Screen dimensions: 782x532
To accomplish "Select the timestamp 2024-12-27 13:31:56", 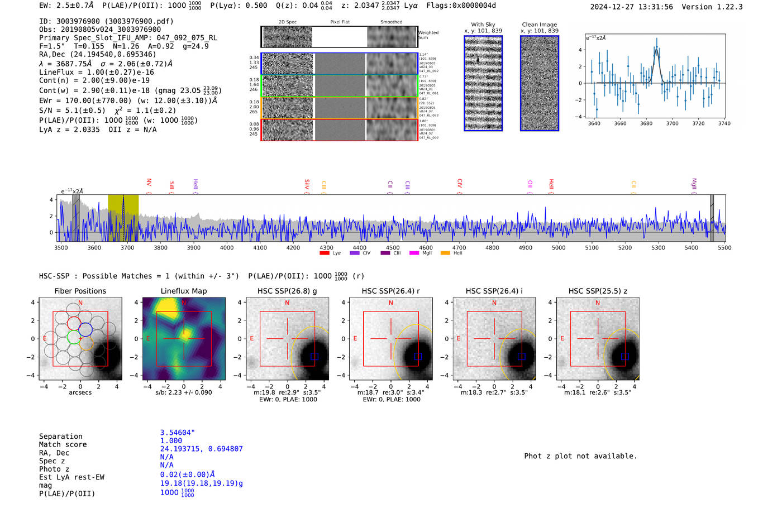I will [x=631, y=7].
